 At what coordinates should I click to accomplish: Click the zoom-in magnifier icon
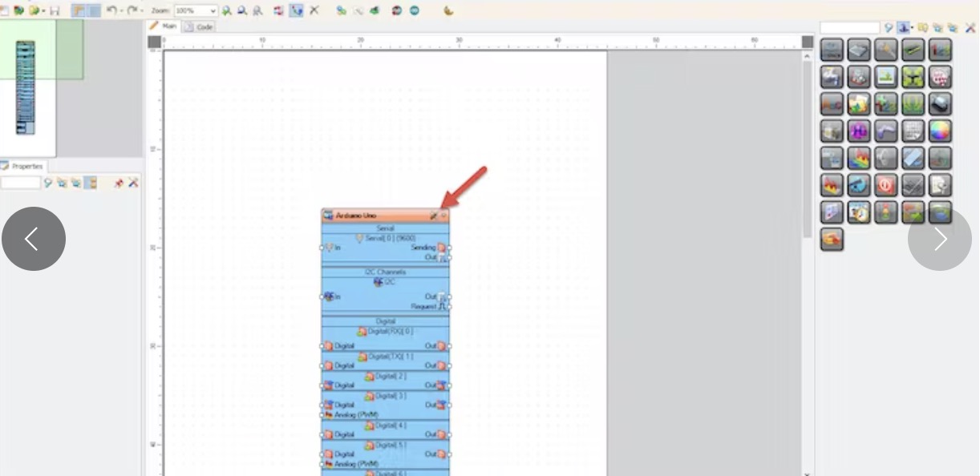(227, 10)
